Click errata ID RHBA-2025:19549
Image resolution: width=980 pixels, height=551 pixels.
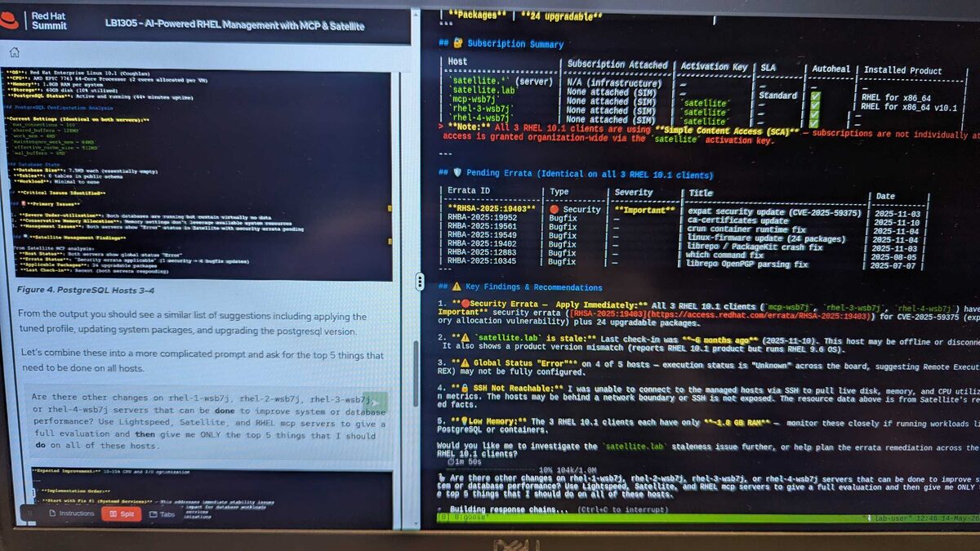[x=482, y=235]
